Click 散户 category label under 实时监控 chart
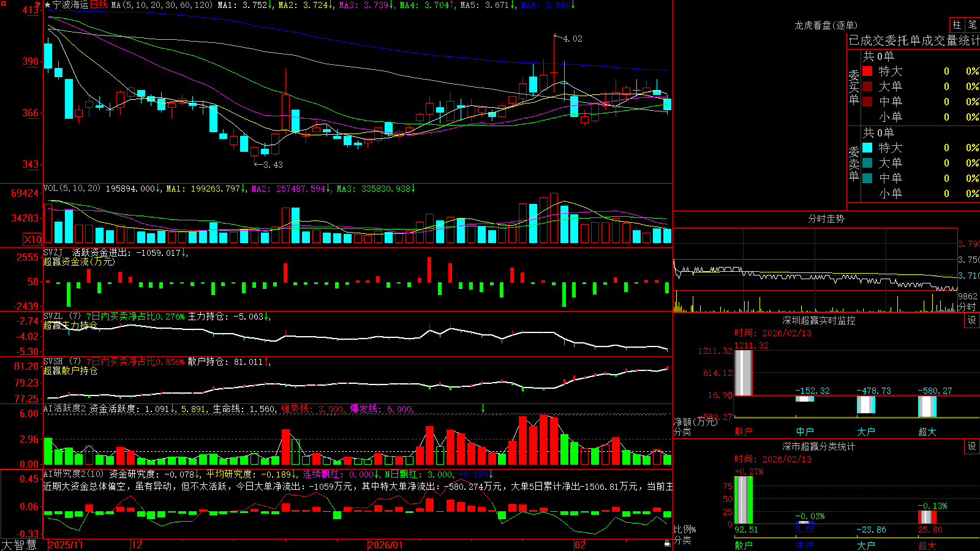This screenshot has height=551, width=980. (743, 432)
